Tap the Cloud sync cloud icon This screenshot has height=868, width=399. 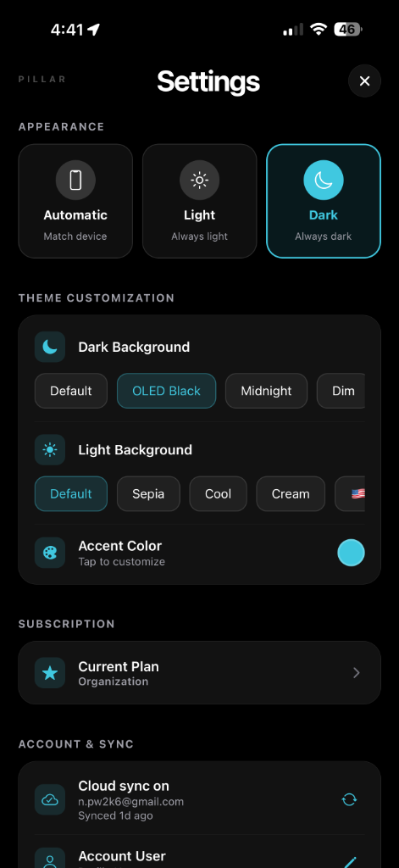(50, 800)
